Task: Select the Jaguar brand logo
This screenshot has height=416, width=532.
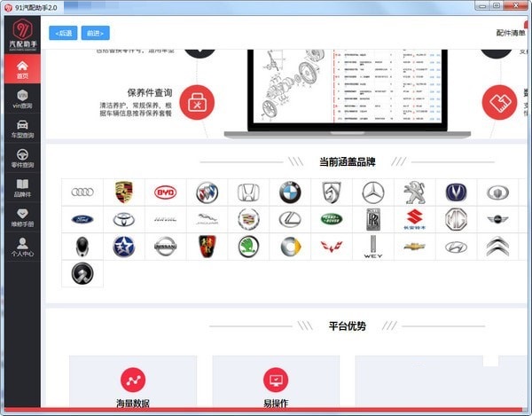Action: [207, 219]
